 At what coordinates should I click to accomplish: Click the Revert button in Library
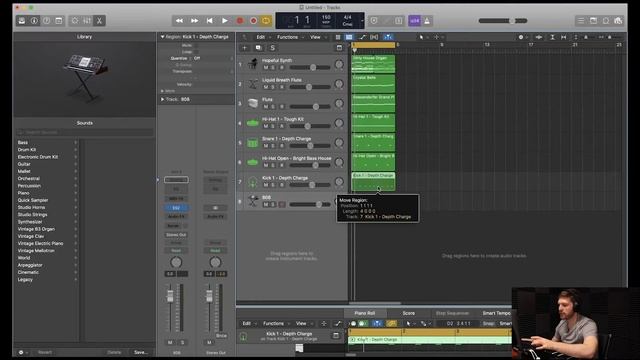(x=45, y=352)
